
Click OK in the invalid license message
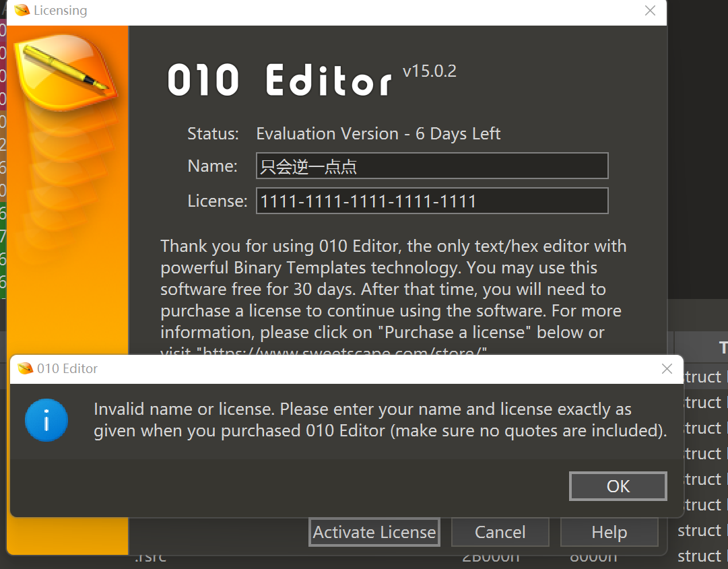click(x=618, y=486)
